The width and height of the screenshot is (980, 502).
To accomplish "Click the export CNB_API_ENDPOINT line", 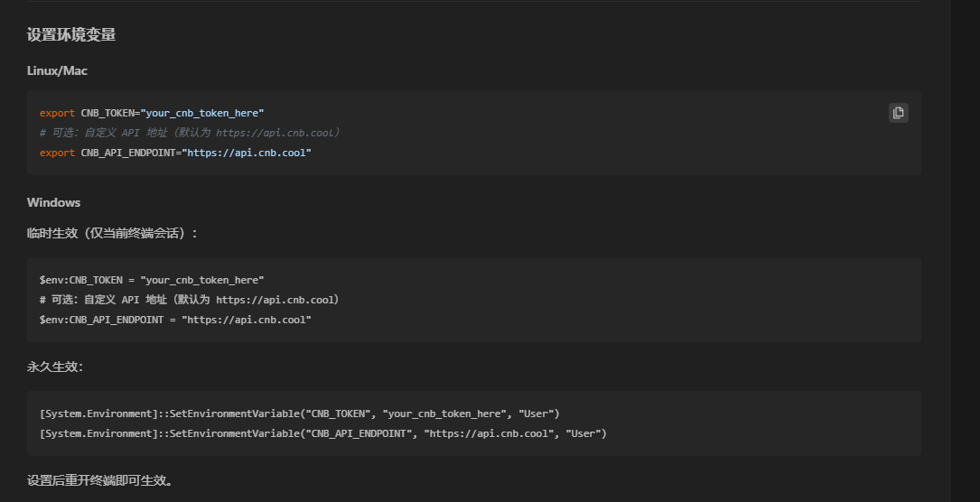I will click(x=175, y=153).
